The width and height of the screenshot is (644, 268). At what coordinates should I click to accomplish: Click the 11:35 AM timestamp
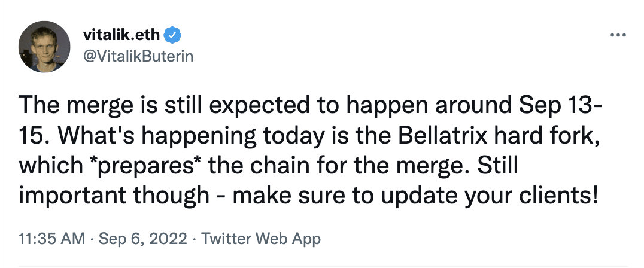pos(52,239)
